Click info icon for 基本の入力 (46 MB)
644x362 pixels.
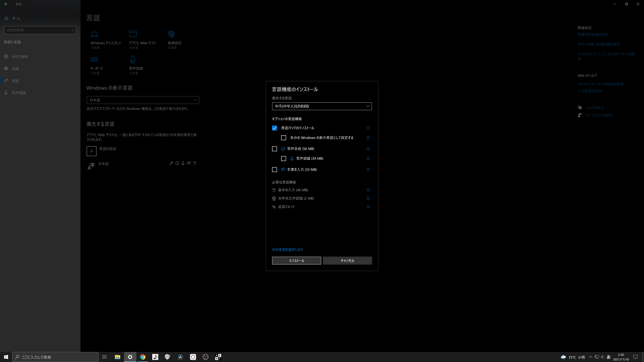(x=368, y=190)
